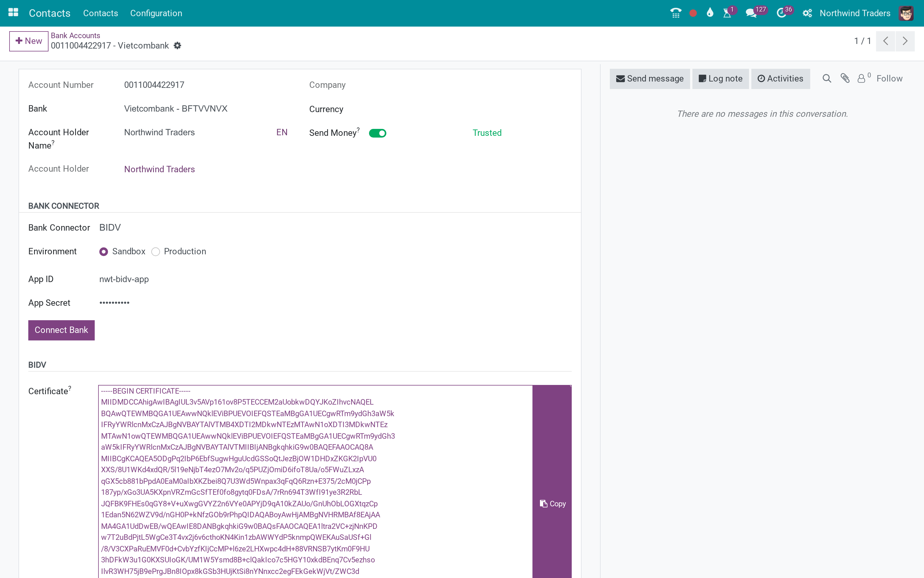Search messages with the chatter magnifier icon

827,78
